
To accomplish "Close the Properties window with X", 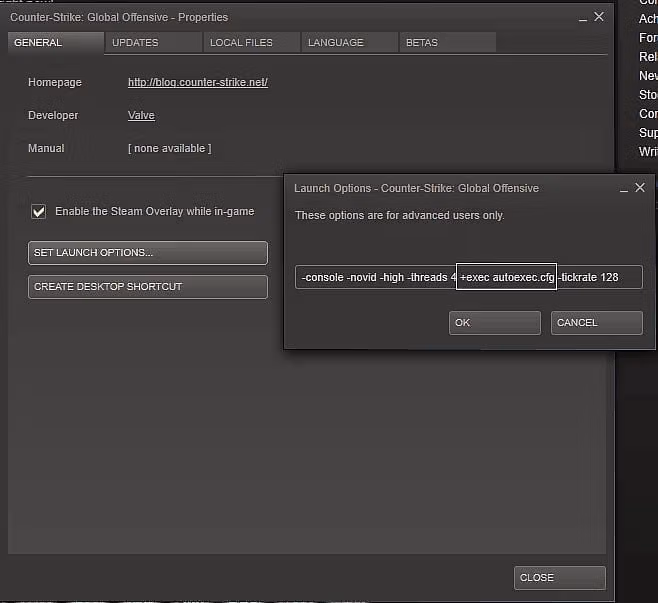I will (x=599, y=17).
